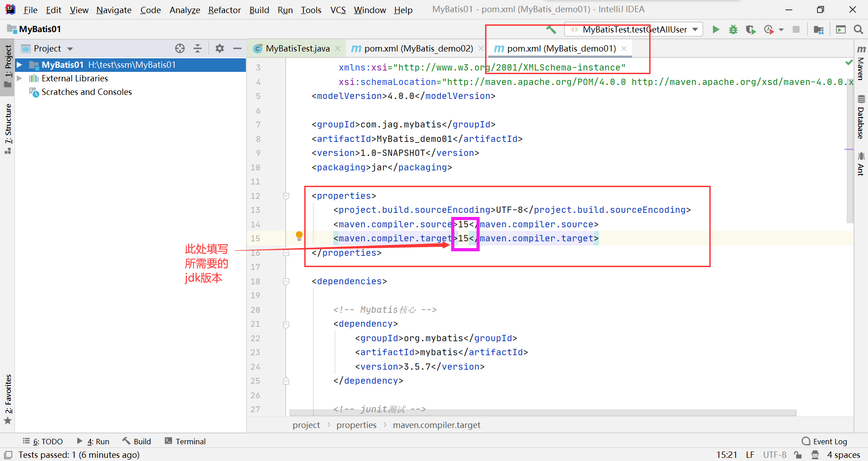Open the VCS menu
This screenshot has width=868, height=461.
coord(338,10)
